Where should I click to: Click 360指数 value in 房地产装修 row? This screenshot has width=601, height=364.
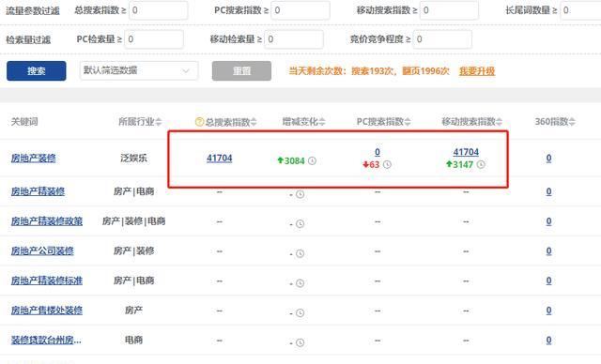548,159
